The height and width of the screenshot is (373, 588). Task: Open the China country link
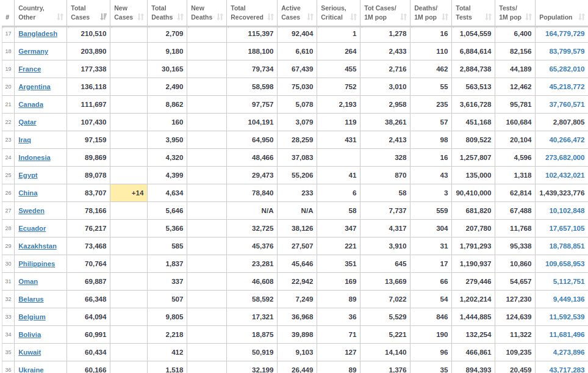click(28, 193)
